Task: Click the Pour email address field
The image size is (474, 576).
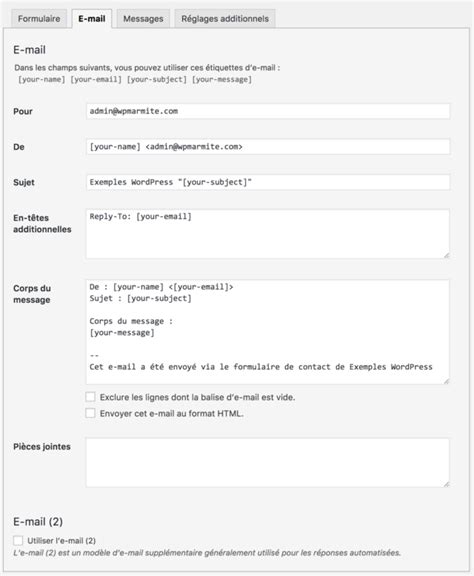Action: click(267, 111)
